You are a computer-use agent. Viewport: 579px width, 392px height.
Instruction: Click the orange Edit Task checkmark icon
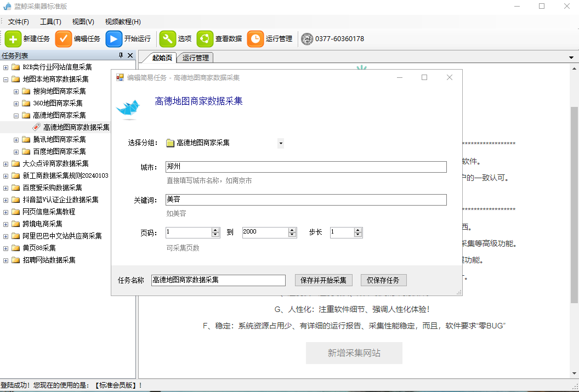(x=64, y=39)
